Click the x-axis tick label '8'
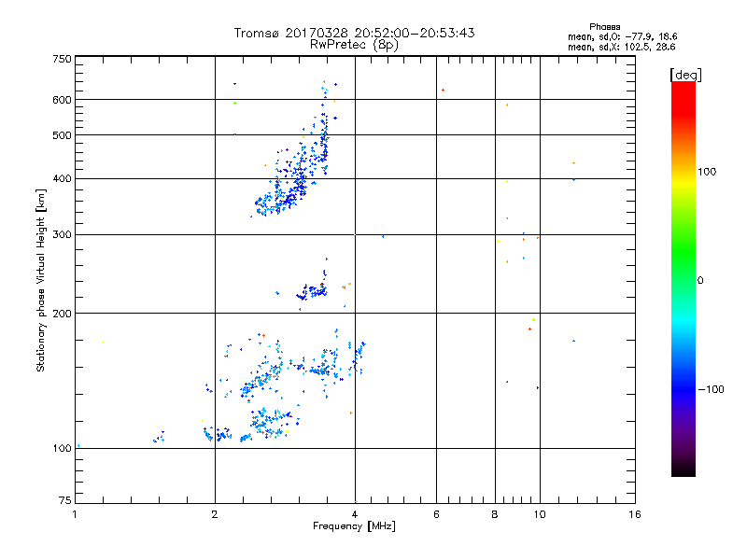This screenshot has height=560, width=747. click(x=495, y=514)
